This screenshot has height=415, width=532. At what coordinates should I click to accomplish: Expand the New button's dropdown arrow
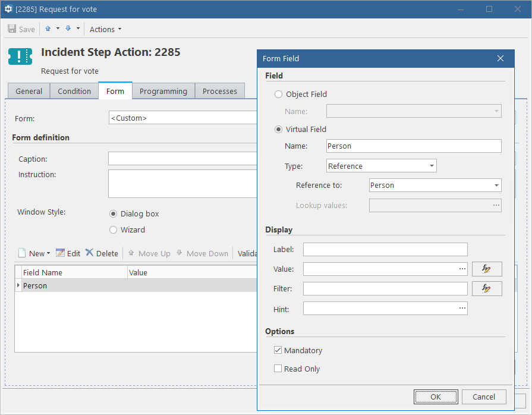coord(47,253)
